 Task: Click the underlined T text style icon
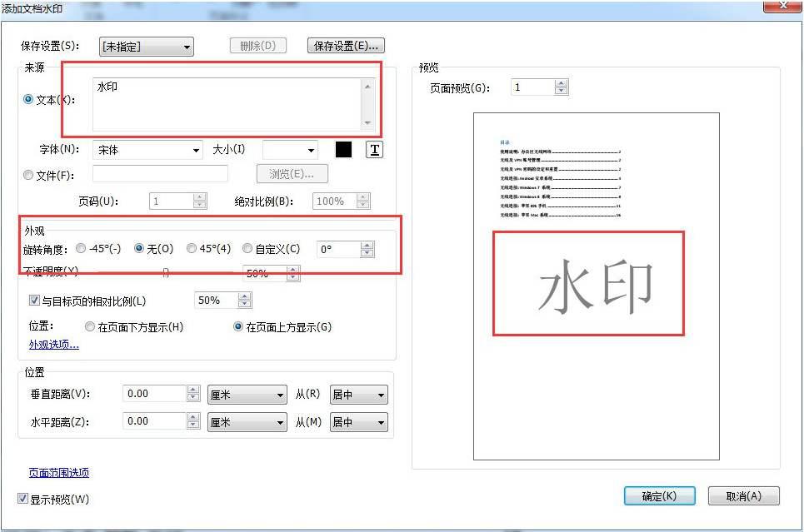[373, 149]
